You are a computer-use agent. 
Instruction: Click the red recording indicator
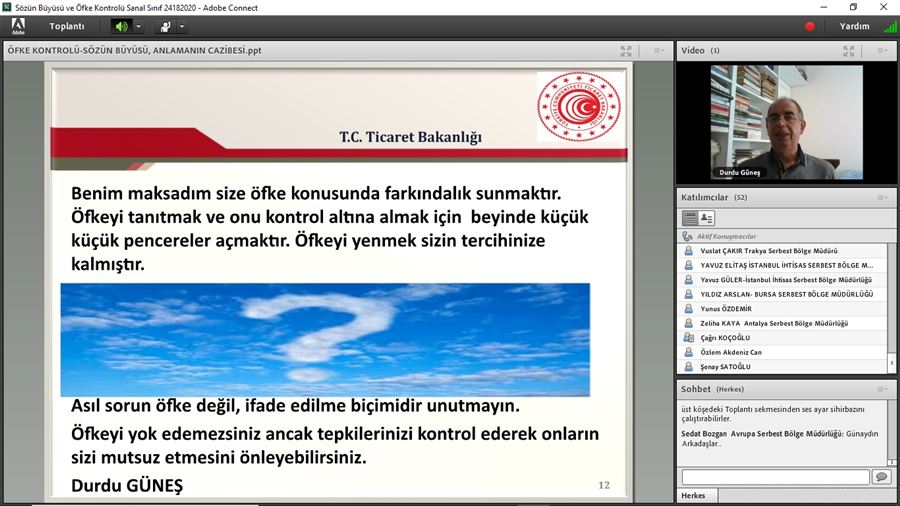[x=810, y=27]
